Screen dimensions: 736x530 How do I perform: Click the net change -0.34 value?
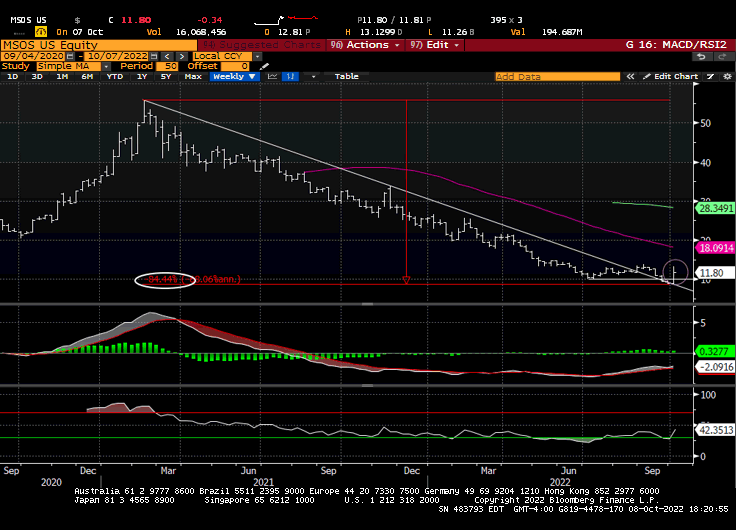click(x=209, y=20)
